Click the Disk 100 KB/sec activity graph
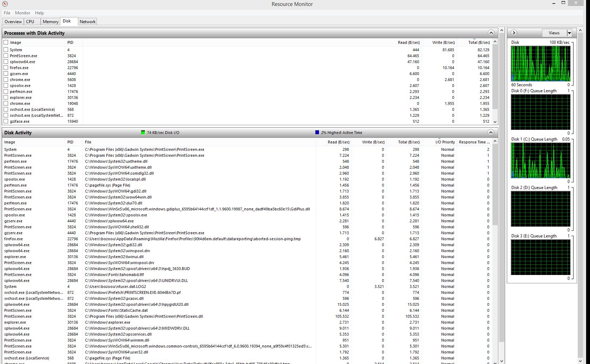 (541, 63)
